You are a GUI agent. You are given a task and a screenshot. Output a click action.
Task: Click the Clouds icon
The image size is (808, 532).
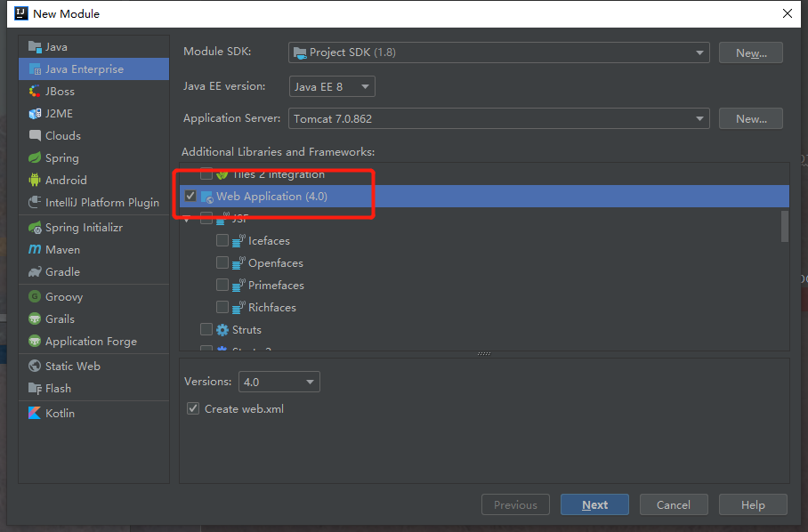point(35,135)
